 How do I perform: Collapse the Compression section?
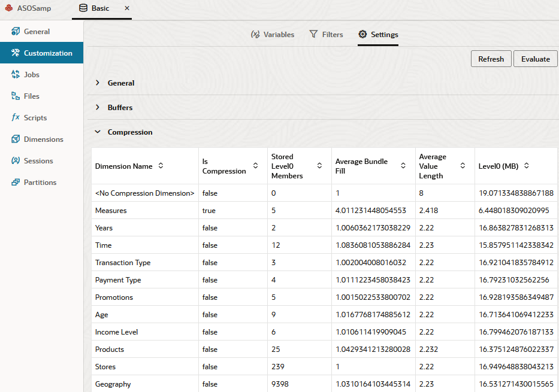(98, 132)
